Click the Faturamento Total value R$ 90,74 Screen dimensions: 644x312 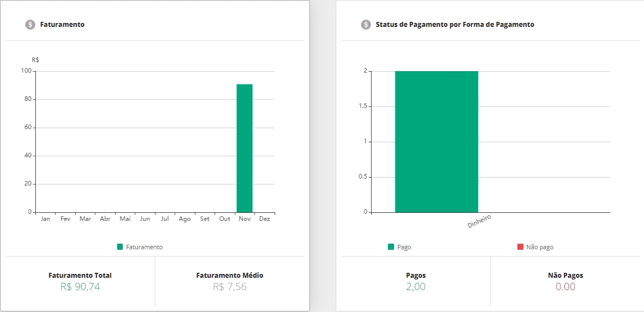[80, 287]
